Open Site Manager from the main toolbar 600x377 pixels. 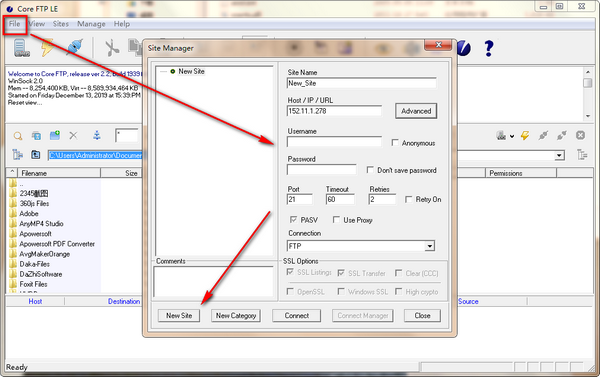coord(22,48)
